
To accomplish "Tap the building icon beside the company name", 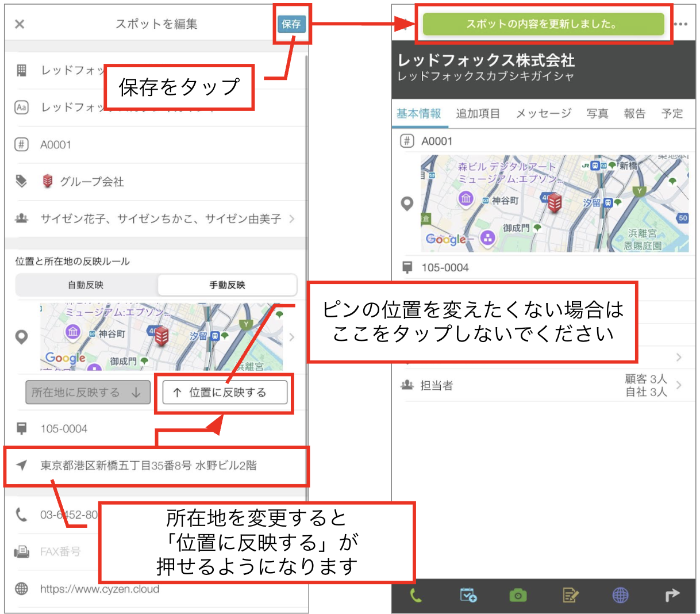I will click(x=21, y=71).
